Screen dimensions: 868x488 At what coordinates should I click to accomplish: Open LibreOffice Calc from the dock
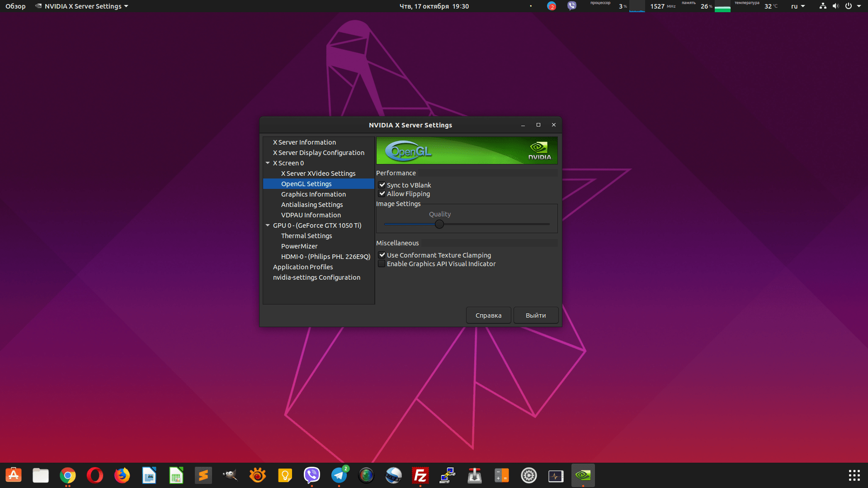click(x=176, y=475)
